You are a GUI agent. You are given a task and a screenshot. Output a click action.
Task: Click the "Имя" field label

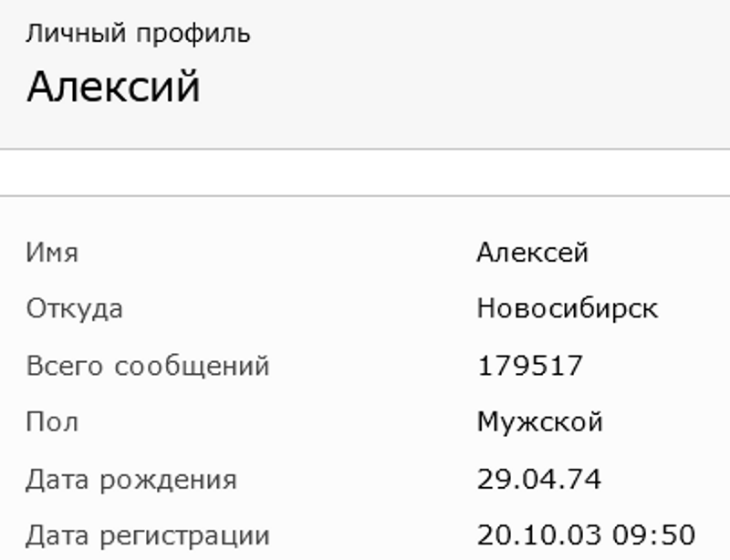tap(52, 253)
